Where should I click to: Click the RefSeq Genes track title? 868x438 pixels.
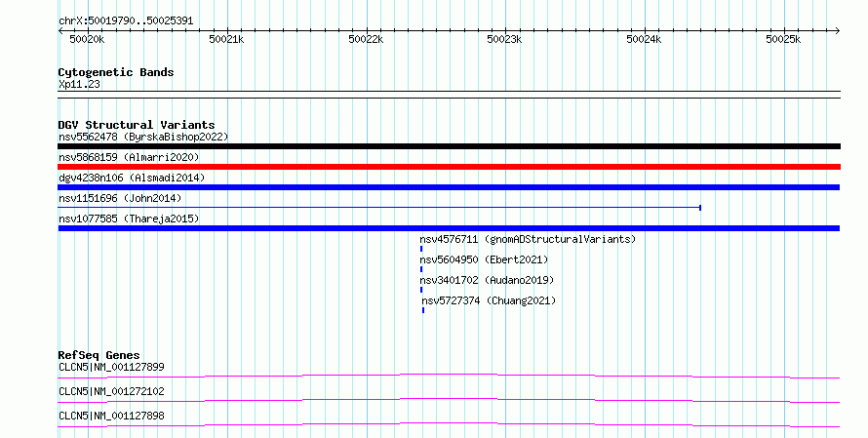(x=99, y=355)
